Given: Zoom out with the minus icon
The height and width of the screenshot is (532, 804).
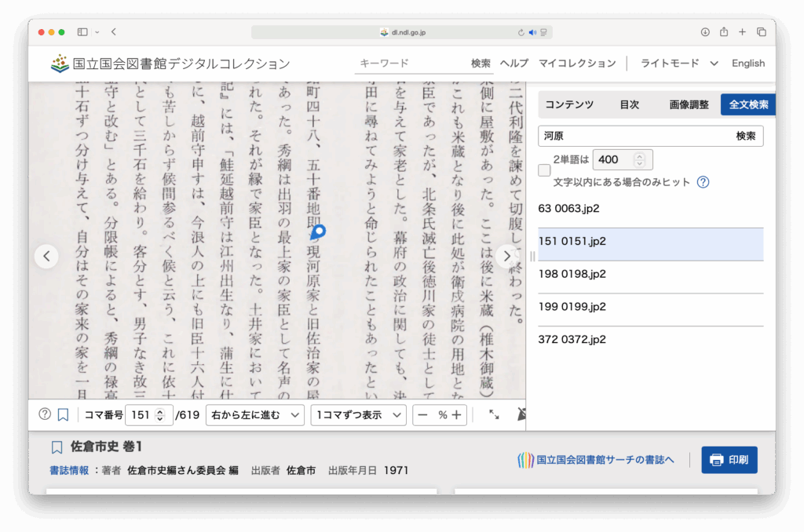Looking at the screenshot, I should tap(423, 414).
